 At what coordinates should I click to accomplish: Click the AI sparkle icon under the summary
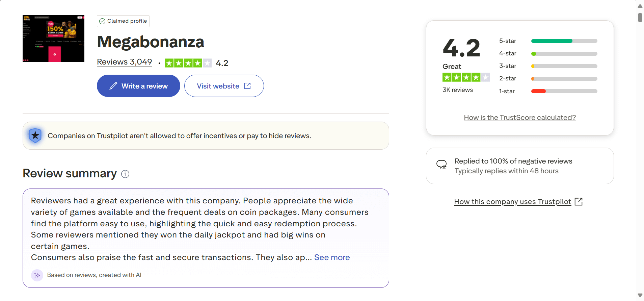click(x=37, y=275)
